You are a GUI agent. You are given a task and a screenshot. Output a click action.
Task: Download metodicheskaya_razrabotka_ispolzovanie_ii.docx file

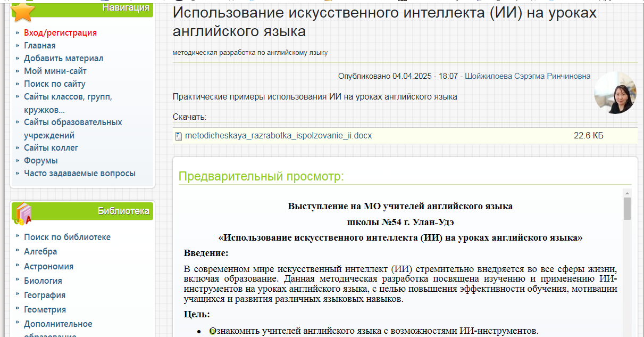pyautogui.click(x=278, y=136)
